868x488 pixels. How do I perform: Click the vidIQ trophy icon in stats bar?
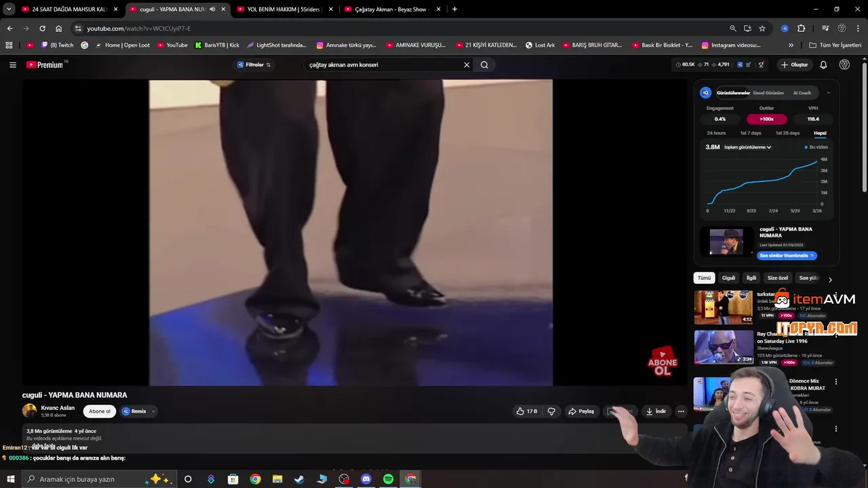(761, 65)
